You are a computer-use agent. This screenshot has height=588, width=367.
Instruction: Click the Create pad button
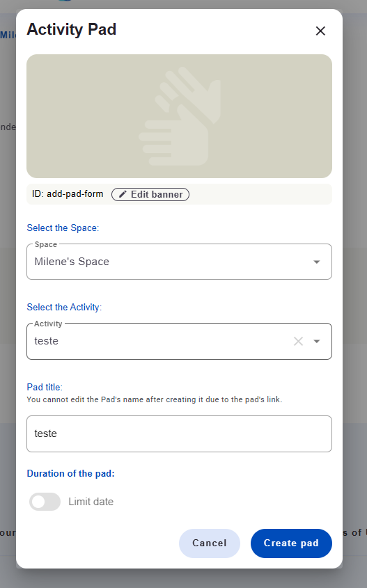291,543
